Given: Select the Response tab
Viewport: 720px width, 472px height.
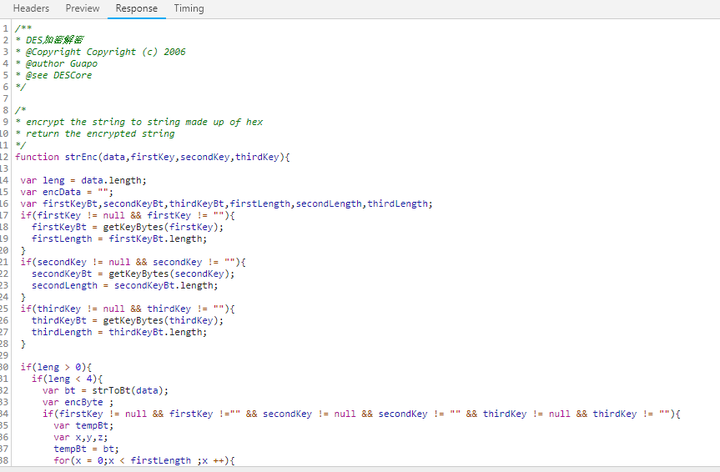Looking at the screenshot, I should tap(136, 8).
